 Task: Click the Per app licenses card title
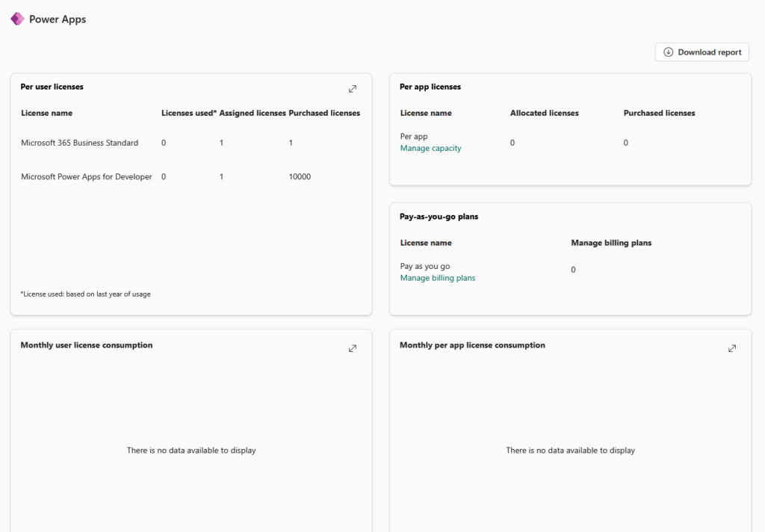(430, 87)
